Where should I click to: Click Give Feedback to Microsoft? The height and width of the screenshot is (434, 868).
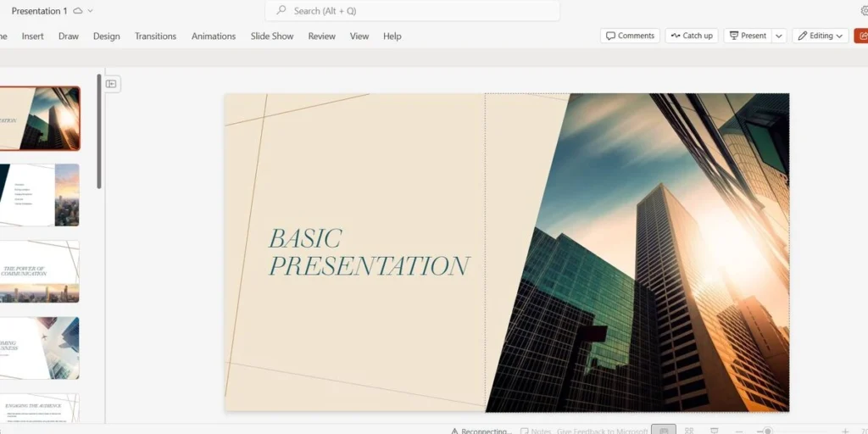coord(603,431)
